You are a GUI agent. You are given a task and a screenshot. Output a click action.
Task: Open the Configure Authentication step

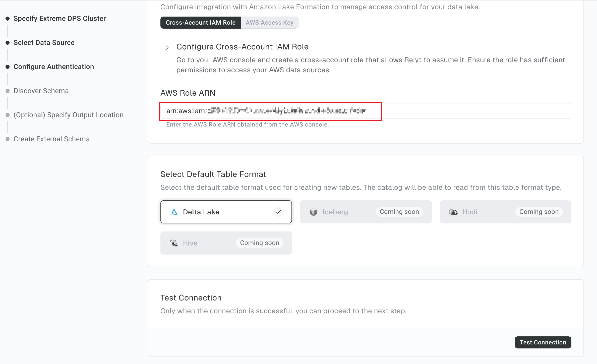(54, 67)
